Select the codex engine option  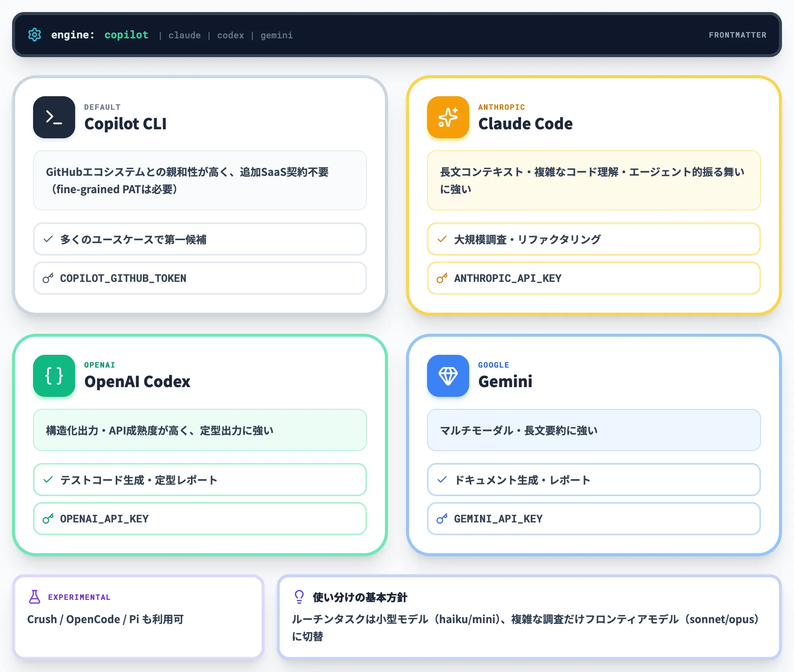[x=230, y=35]
